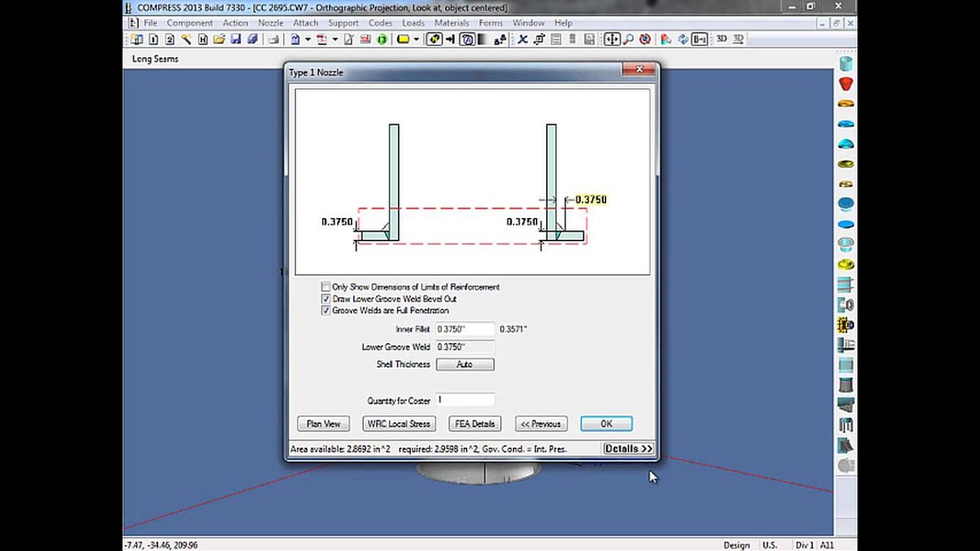The height and width of the screenshot is (551, 980).
Task: Click the Long Seams label
Action: (155, 59)
